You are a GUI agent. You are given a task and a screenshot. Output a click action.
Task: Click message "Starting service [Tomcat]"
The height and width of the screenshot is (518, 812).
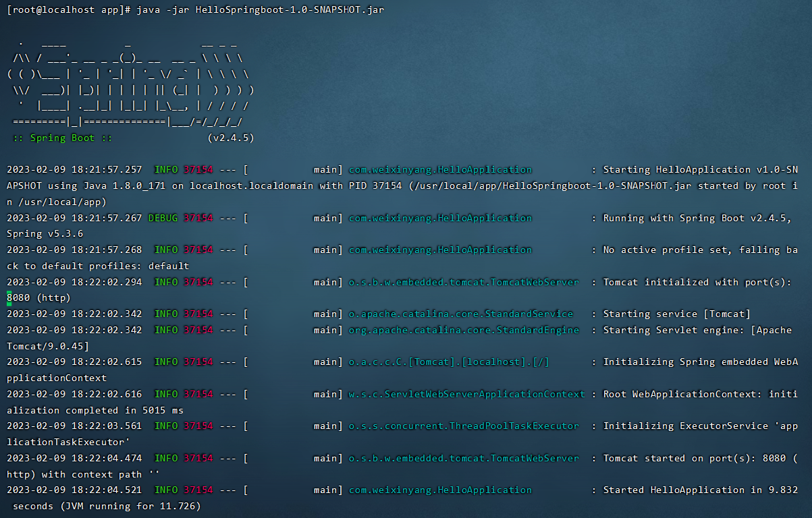pos(676,314)
